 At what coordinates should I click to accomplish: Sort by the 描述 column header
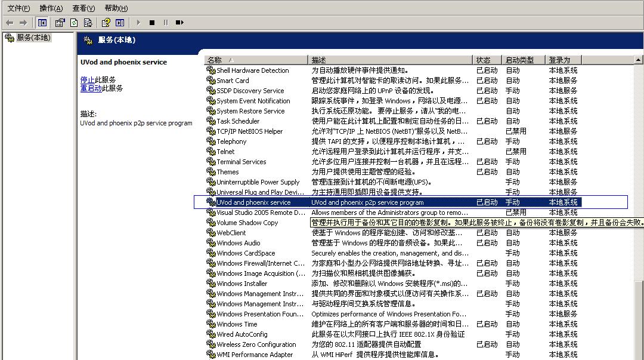(x=390, y=60)
